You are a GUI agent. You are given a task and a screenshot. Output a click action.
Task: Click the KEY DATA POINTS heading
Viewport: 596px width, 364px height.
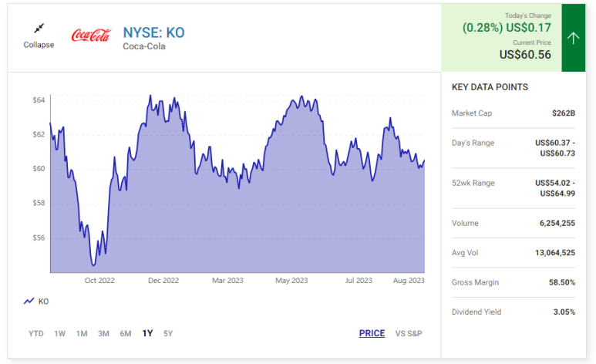pos(490,87)
